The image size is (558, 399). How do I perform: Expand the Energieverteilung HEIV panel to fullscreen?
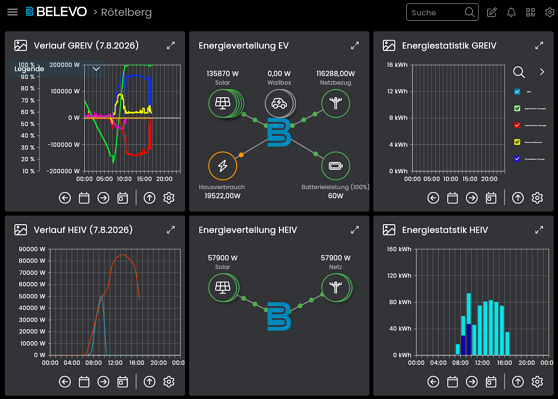click(355, 230)
